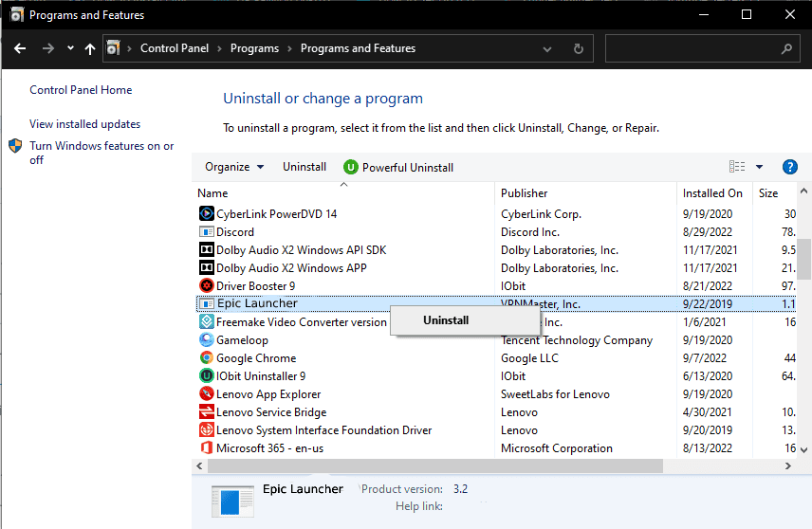Open the Organize dropdown
This screenshot has height=529, width=812.
(x=234, y=167)
